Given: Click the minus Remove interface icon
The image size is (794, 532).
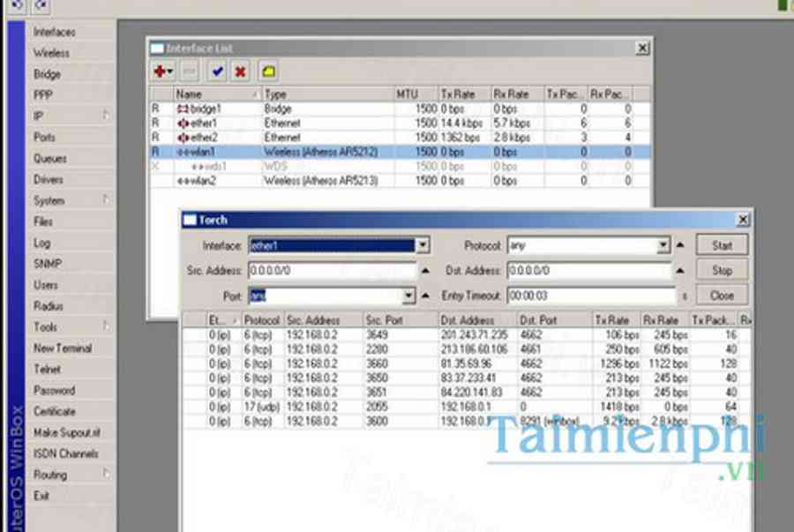Looking at the screenshot, I should (x=190, y=71).
